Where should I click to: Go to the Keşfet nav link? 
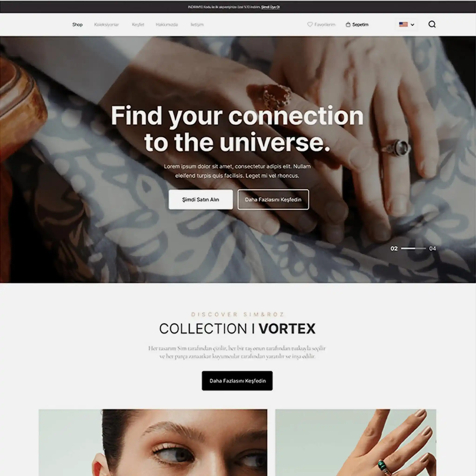[138, 25]
